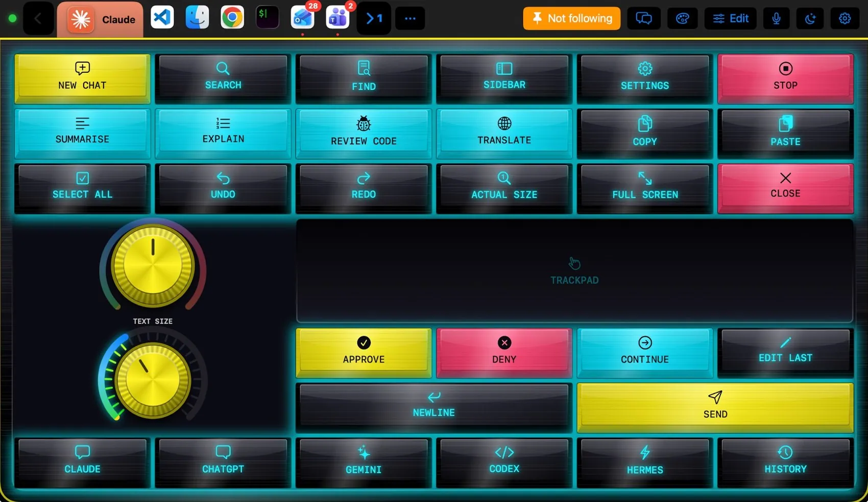Viewport: 868px width, 502px height.
Task: Open the Edit layout button
Action: point(731,18)
